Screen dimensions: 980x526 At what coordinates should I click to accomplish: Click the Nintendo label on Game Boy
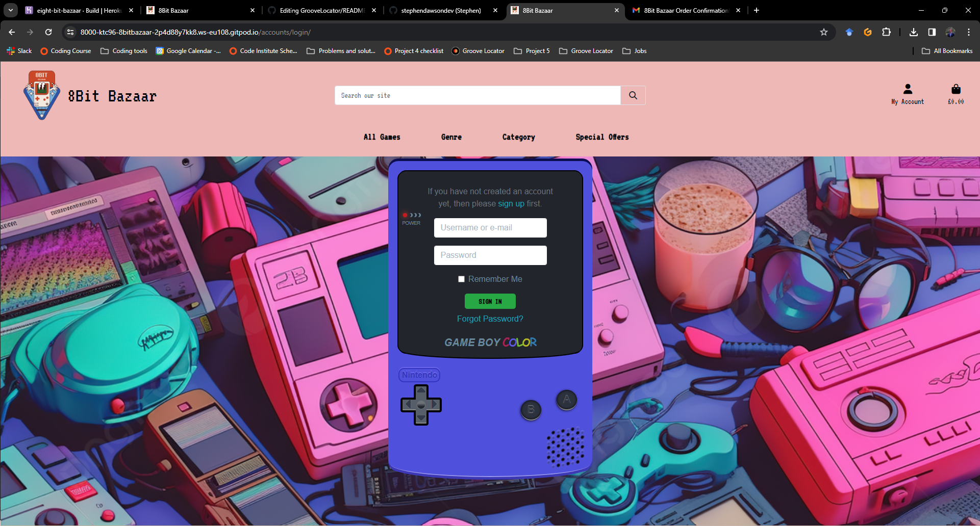tap(419, 375)
